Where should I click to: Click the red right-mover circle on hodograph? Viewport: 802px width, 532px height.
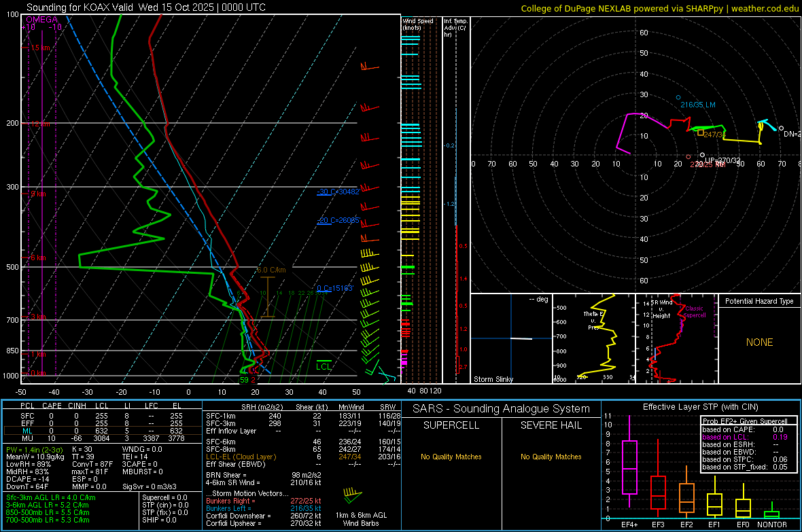click(688, 157)
